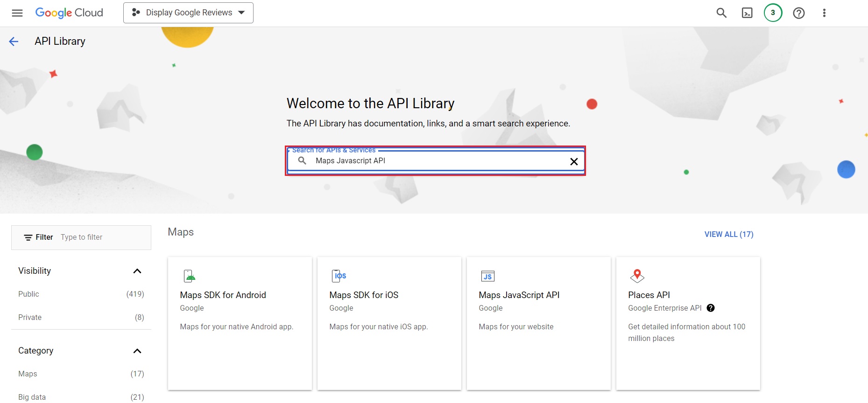This screenshot has height=403, width=868.
Task: Click 'Maps for your website' description
Action: [516, 327]
